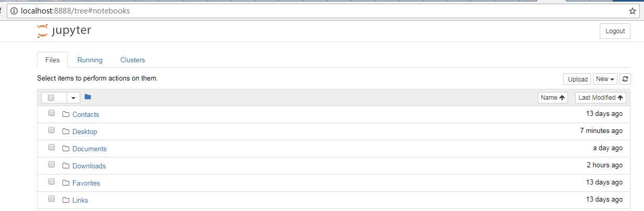Toggle the select-all checkbox
The width and height of the screenshot is (644, 211).
point(51,97)
